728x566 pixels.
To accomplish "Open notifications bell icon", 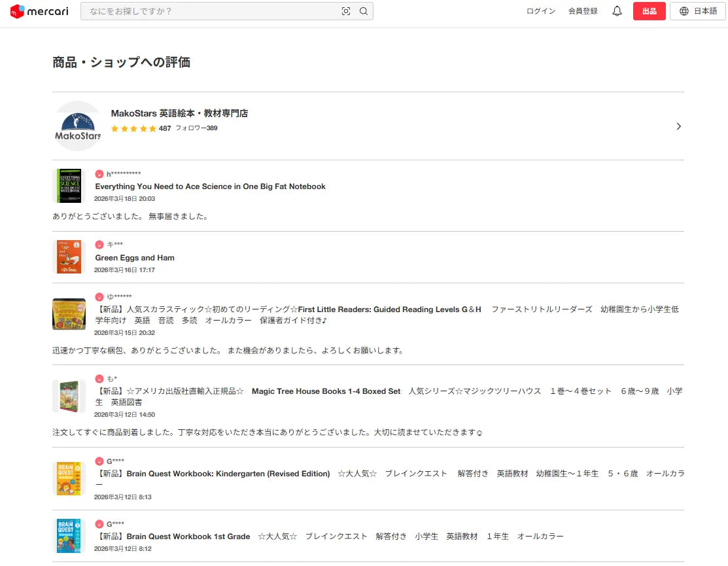I will click(x=617, y=11).
